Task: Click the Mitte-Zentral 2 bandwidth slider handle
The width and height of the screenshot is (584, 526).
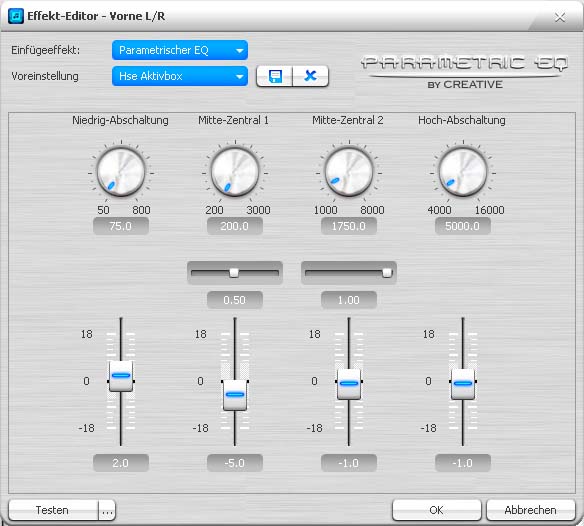Action: click(387, 273)
